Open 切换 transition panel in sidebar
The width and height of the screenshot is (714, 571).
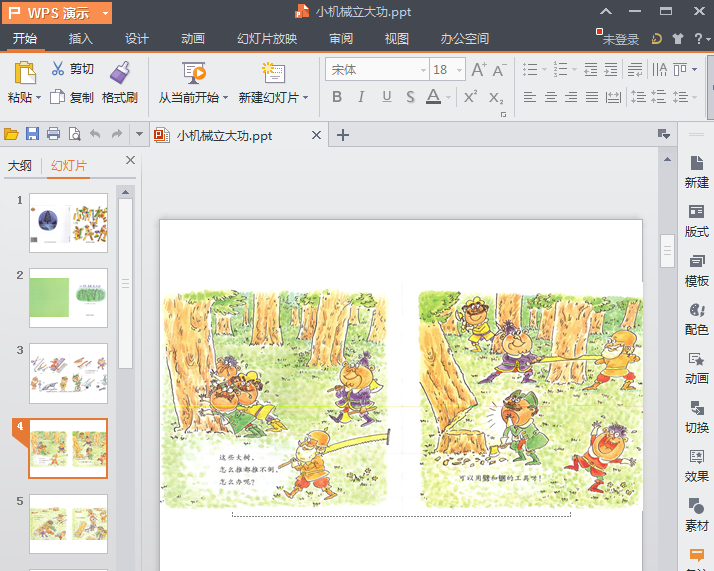click(696, 418)
